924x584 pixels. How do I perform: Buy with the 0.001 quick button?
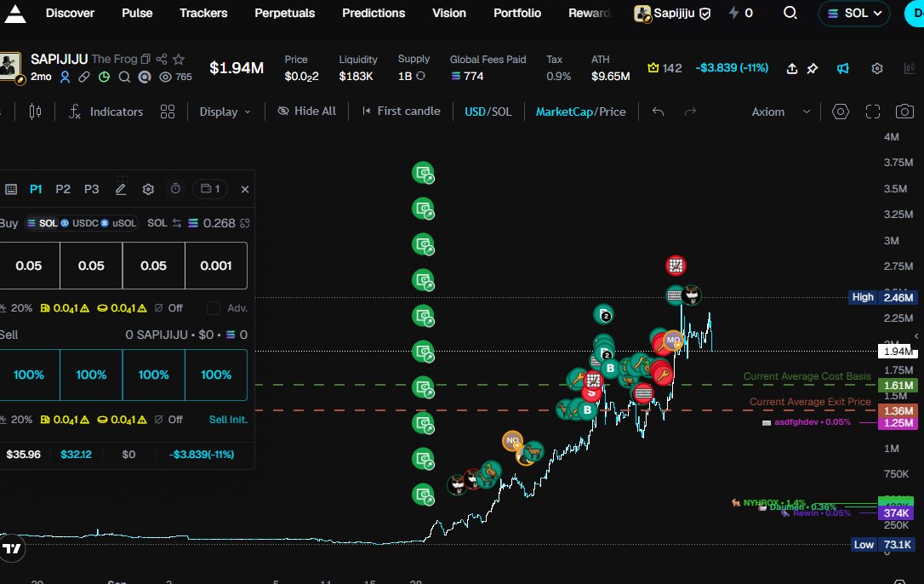[215, 266]
